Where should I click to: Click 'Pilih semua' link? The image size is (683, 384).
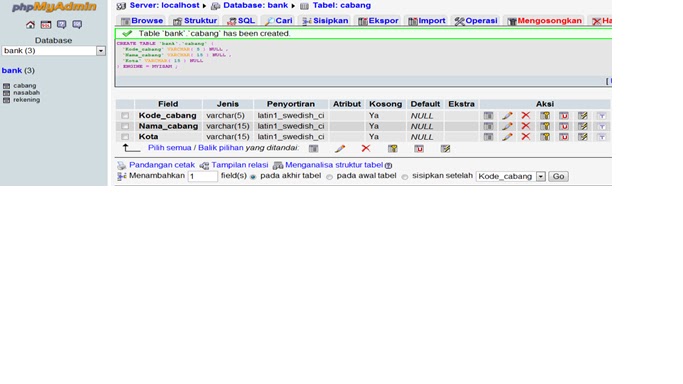click(169, 148)
